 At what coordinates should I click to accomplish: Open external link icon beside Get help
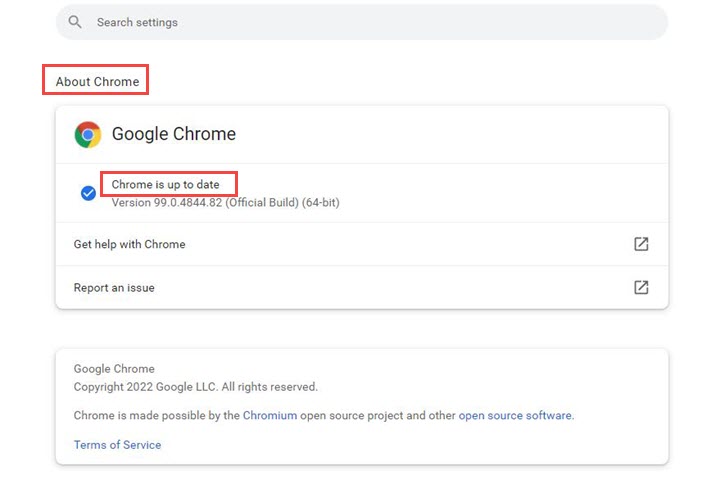click(x=641, y=244)
